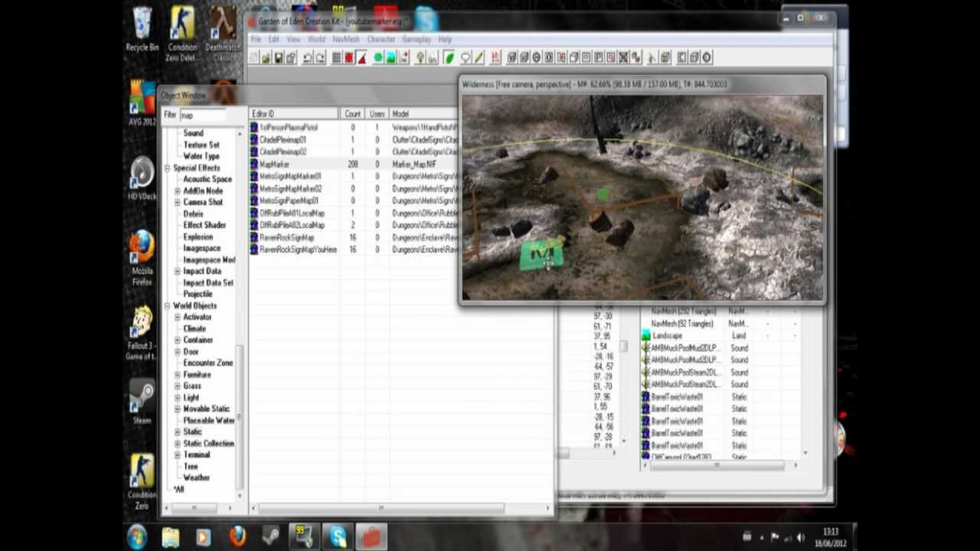Open the Character menu
This screenshot has height=551, width=980.
[381, 39]
